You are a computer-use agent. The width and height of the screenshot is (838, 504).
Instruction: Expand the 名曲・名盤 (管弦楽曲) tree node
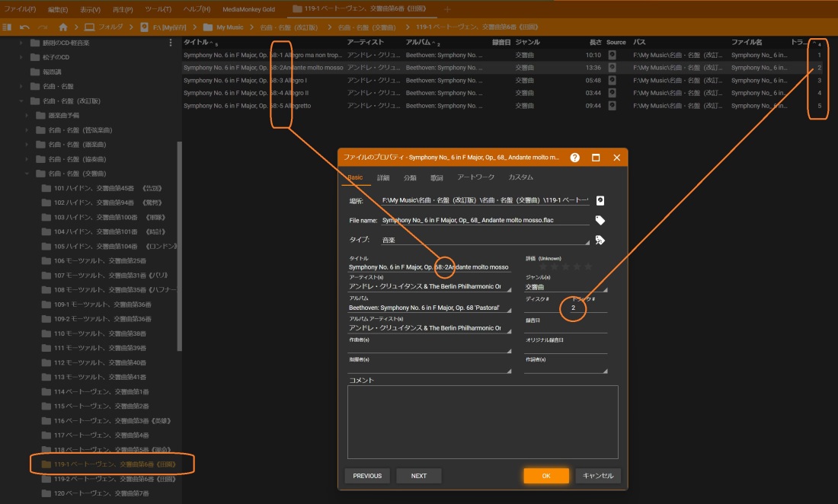point(27,129)
